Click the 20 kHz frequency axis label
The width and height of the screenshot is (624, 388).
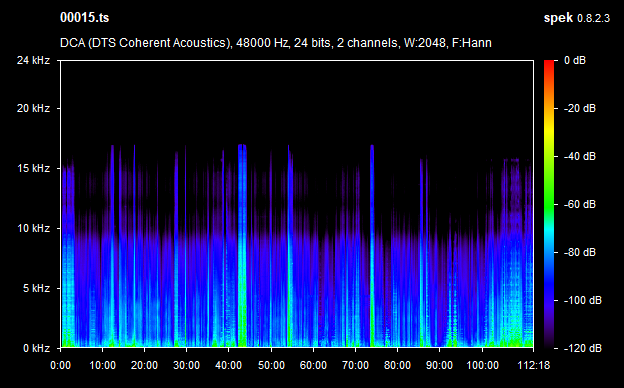pos(33,108)
